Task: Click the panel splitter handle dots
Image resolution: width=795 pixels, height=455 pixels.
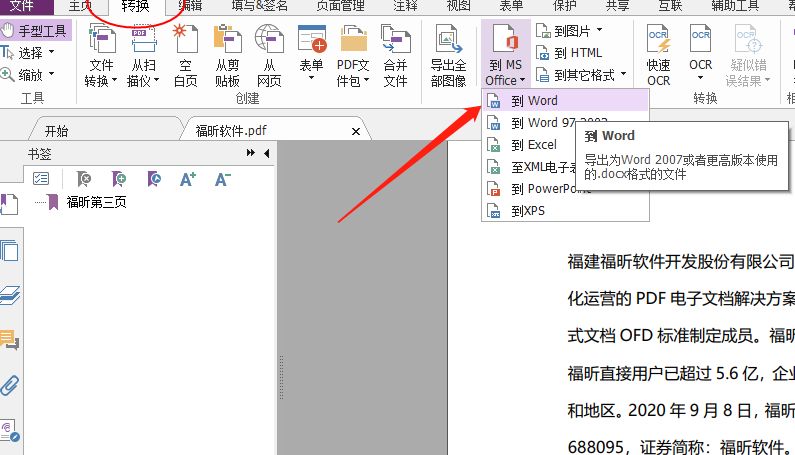Action: (281, 377)
